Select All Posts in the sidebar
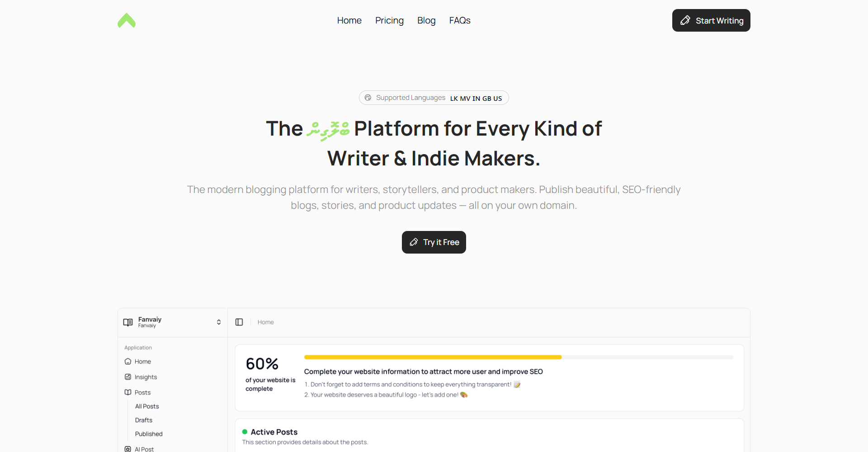The width and height of the screenshot is (868, 452). [x=147, y=406]
